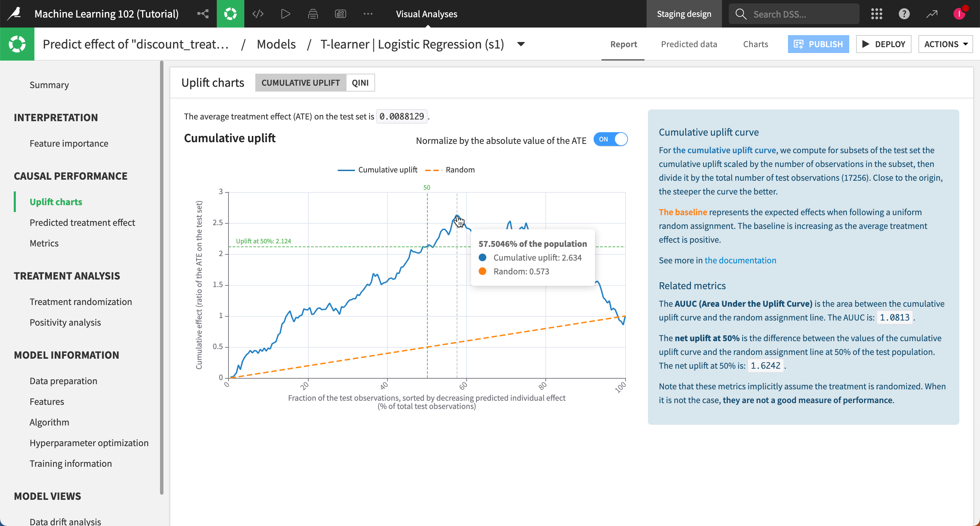Switch to the QINI chart tab
The width and height of the screenshot is (980, 526).
click(360, 83)
